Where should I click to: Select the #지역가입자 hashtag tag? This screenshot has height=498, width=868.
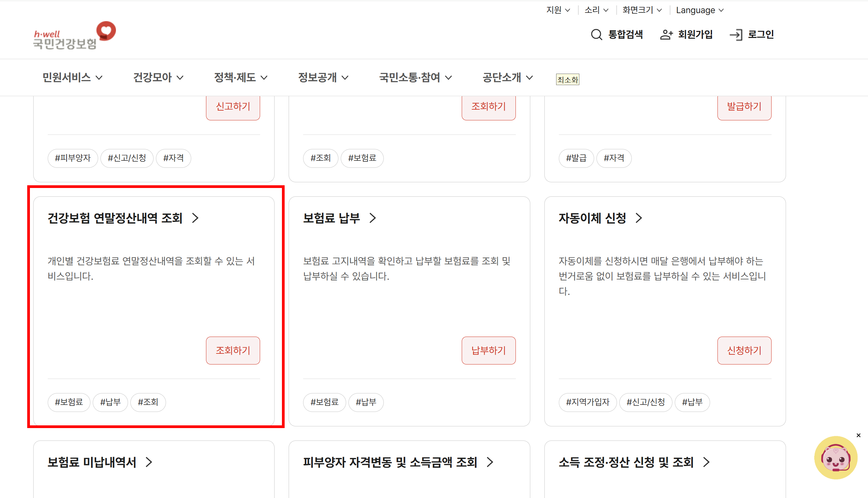587,402
